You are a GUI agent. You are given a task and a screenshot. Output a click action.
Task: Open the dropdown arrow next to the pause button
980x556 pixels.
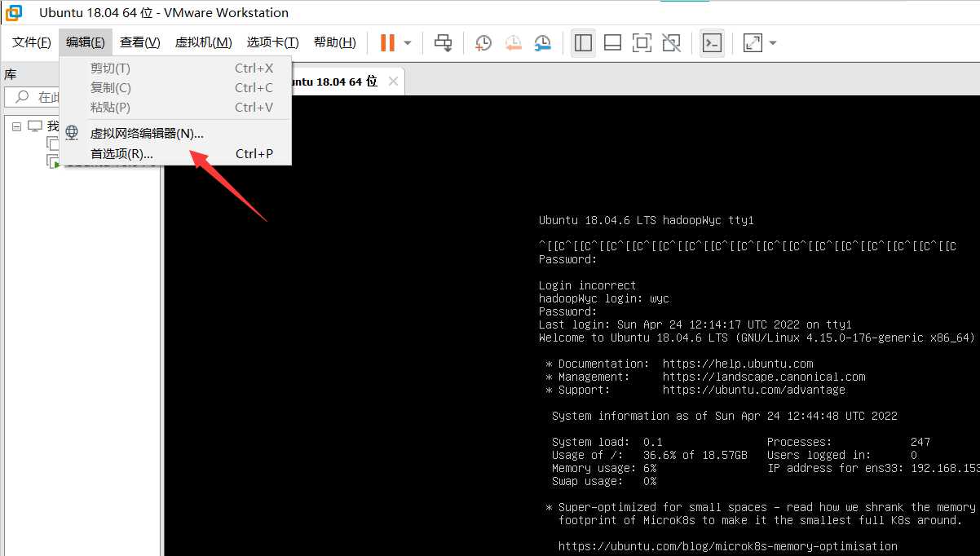[408, 42]
